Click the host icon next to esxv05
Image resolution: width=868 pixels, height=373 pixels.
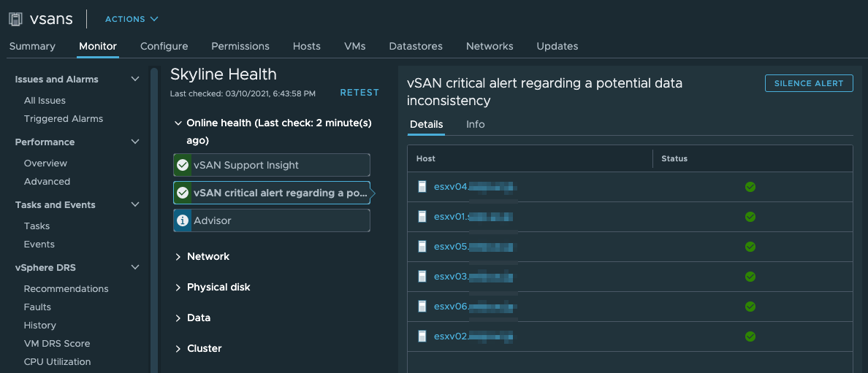[x=422, y=247]
